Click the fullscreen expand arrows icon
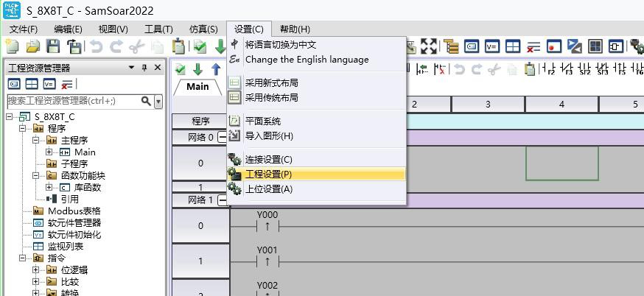This screenshot has width=644, height=296. [x=429, y=46]
